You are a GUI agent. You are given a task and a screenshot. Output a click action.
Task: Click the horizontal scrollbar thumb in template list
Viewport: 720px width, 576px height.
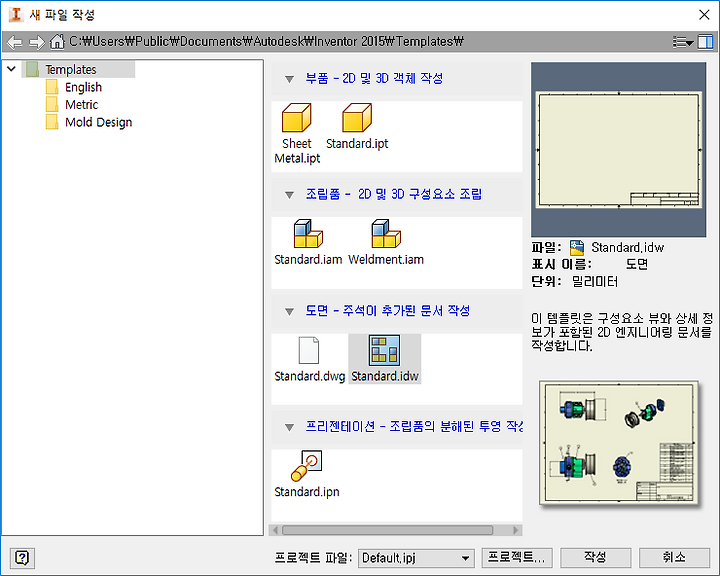[387, 530]
